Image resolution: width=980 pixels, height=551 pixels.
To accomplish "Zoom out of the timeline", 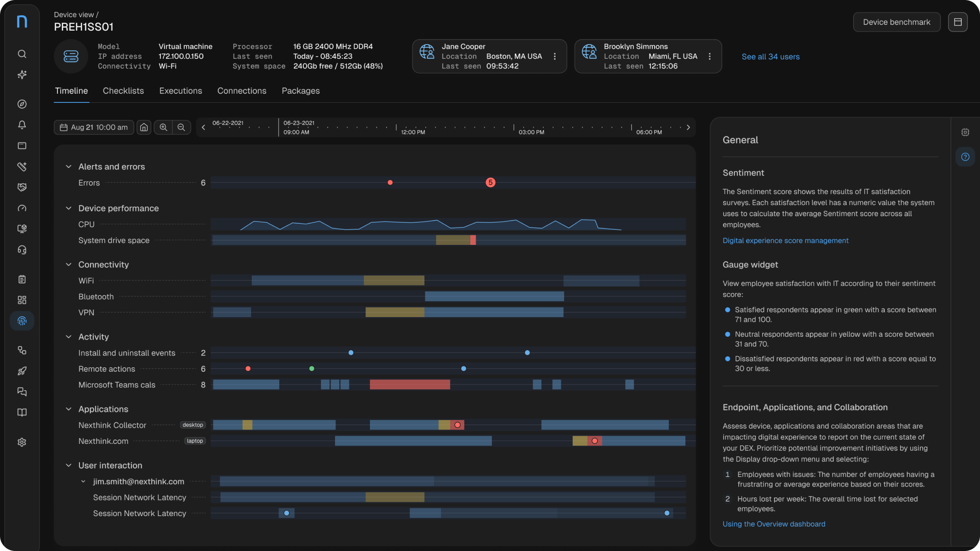I will click(x=181, y=127).
